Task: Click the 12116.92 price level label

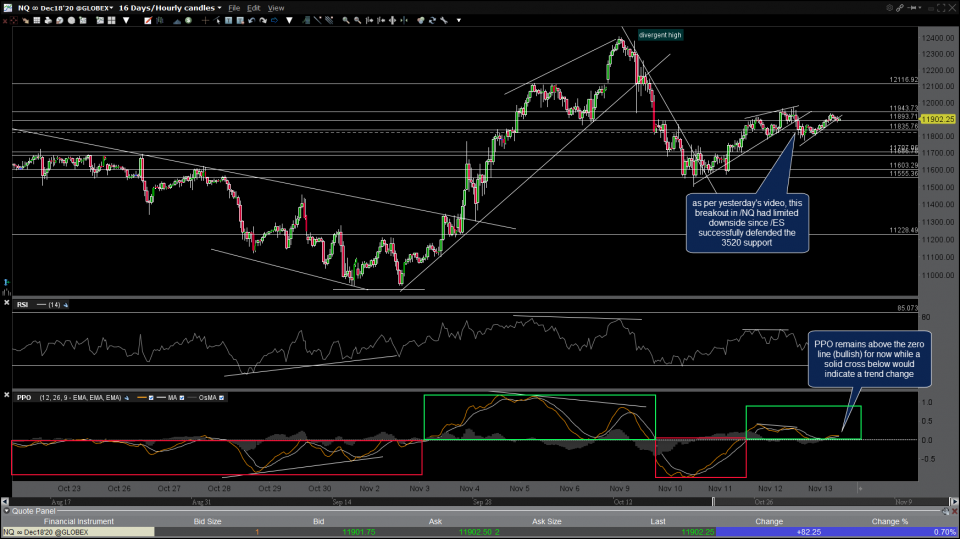Action: [904, 80]
